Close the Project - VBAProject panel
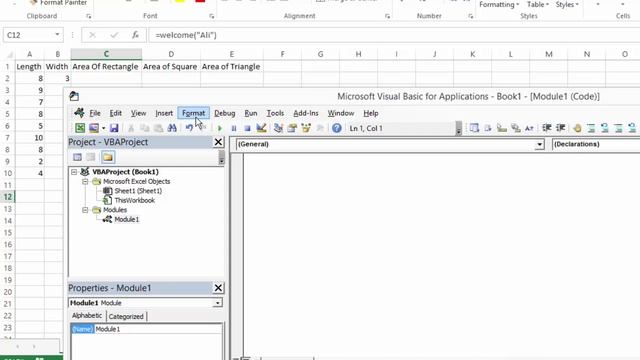Viewport: 640px width, 360px height. 218,142
